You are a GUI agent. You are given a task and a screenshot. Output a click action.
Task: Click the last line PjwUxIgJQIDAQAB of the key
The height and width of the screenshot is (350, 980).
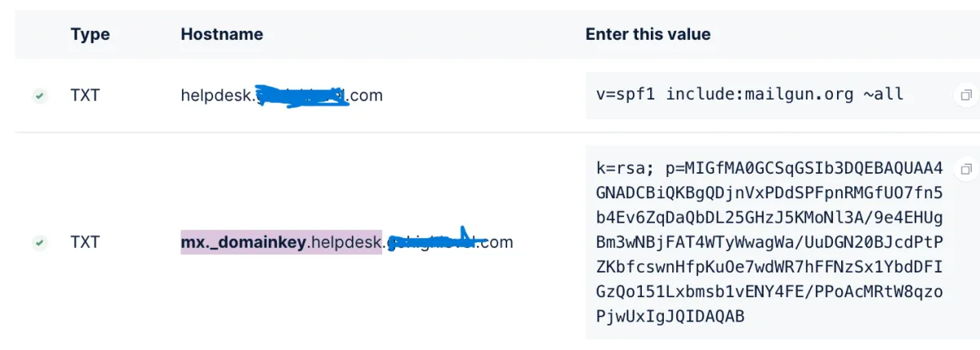670,316
